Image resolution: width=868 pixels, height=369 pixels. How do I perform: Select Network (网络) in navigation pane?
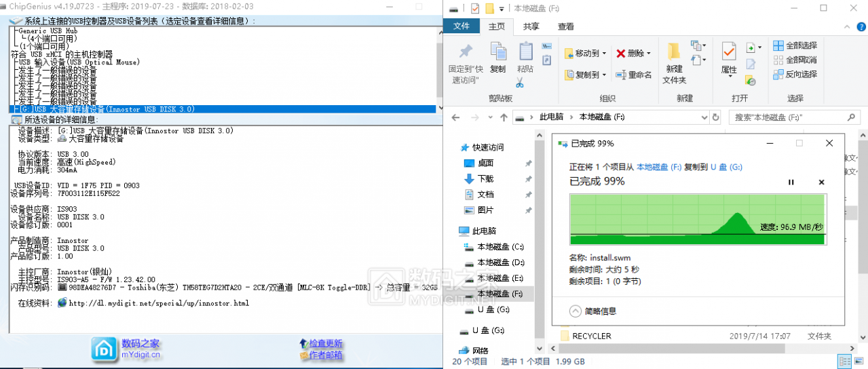click(x=474, y=351)
